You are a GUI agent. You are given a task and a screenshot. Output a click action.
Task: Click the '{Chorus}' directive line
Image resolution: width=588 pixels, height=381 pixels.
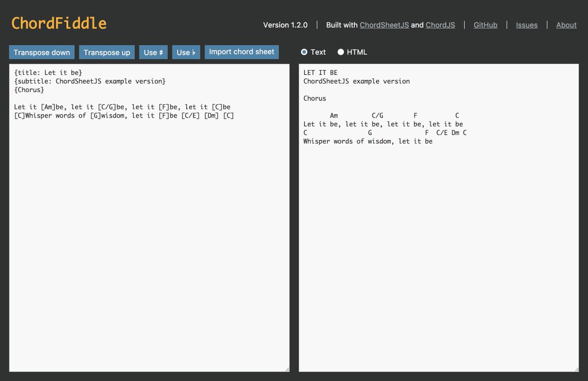coord(29,90)
